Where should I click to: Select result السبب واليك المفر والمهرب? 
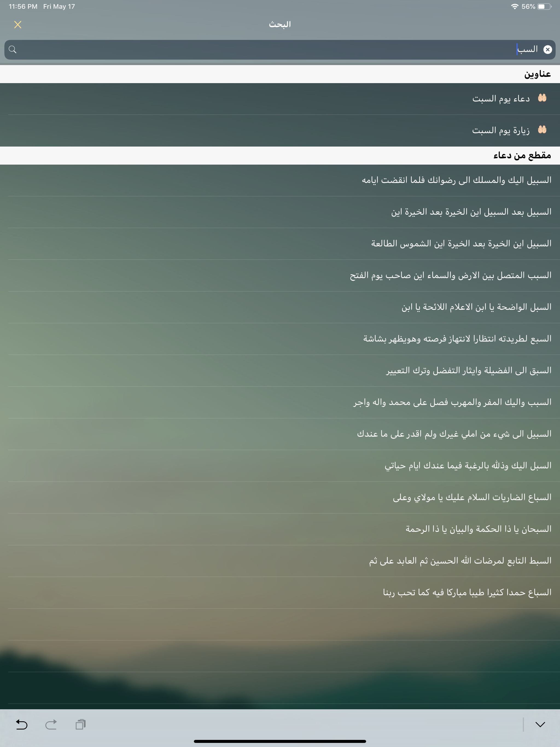tap(280, 402)
